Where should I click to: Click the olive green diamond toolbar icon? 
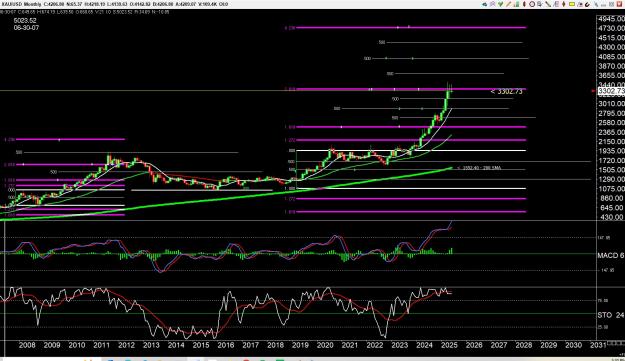coord(564,4)
